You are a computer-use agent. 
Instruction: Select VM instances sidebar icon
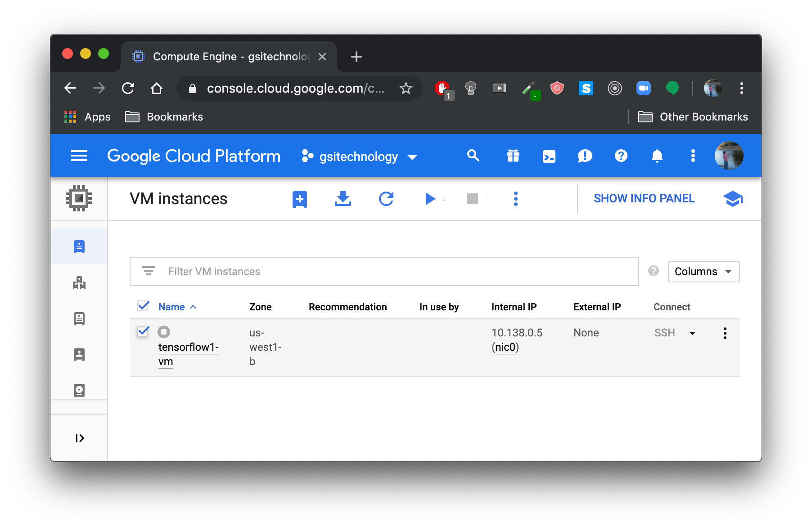point(79,246)
